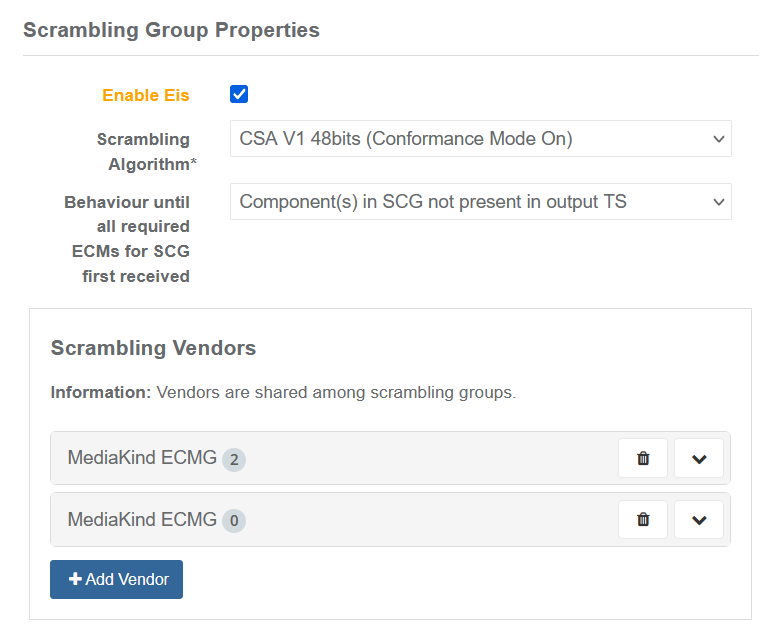Open the Scrambling Algorithm dropdown
The height and width of the screenshot is (639, 779).
480,139
